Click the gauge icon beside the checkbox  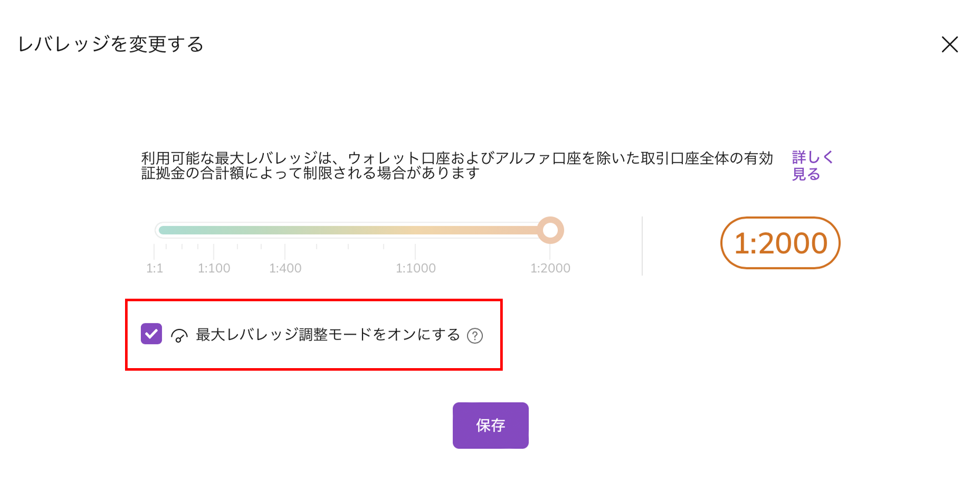coord(179,335)
